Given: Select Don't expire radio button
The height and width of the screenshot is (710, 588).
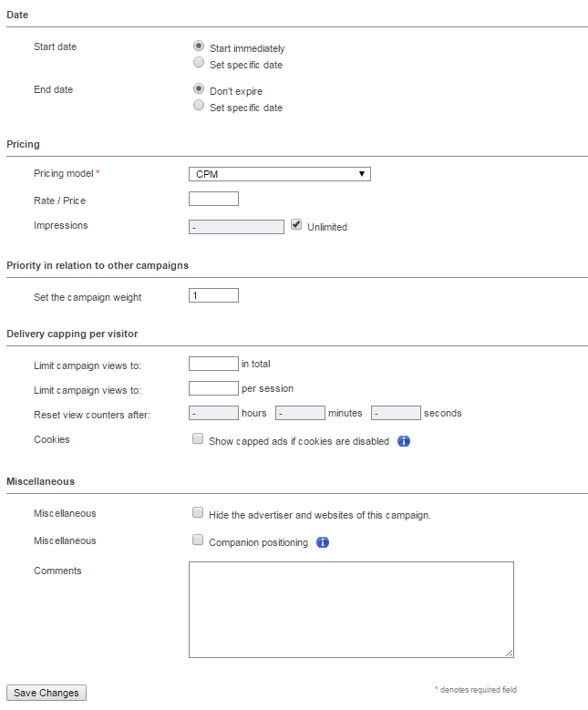Looking at the screenshot, I should coord(199,88).
